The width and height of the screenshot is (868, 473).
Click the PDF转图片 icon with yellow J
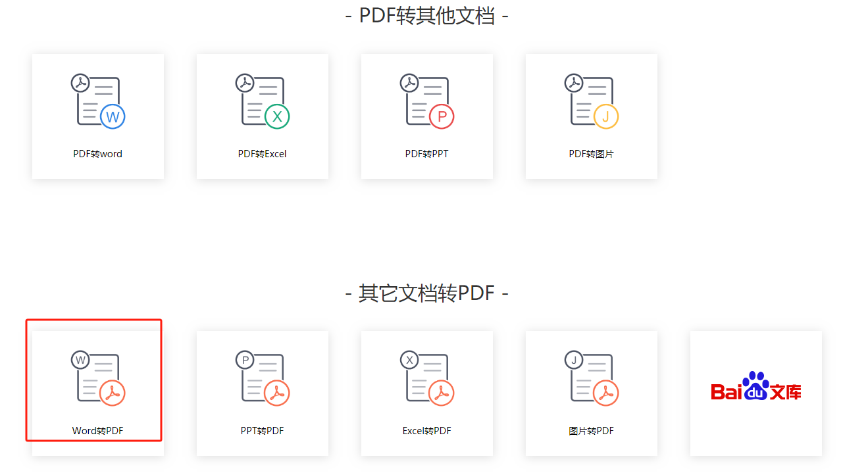click(592, 101)
